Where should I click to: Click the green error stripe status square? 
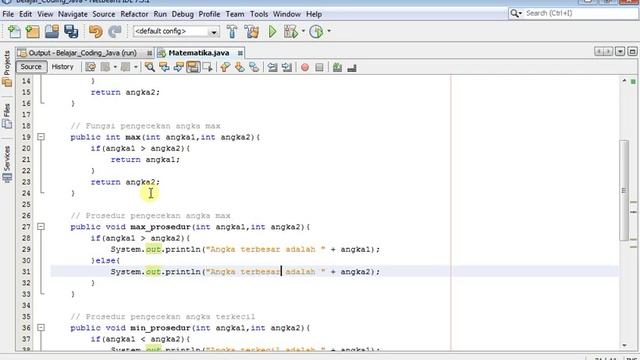[633, 82]
